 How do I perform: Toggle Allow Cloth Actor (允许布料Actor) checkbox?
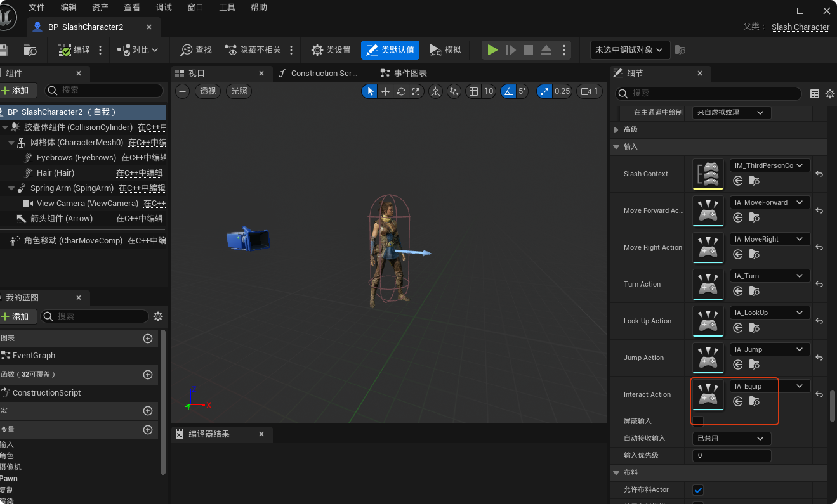698,489
